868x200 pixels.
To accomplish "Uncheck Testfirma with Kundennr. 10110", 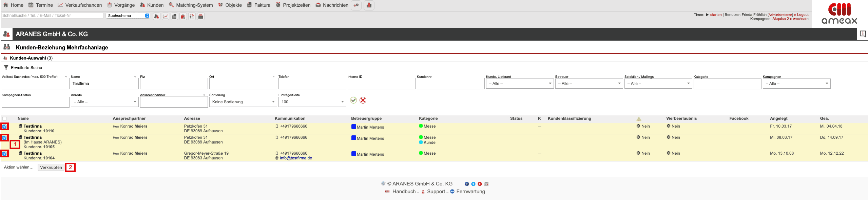I will pos(4,127).
